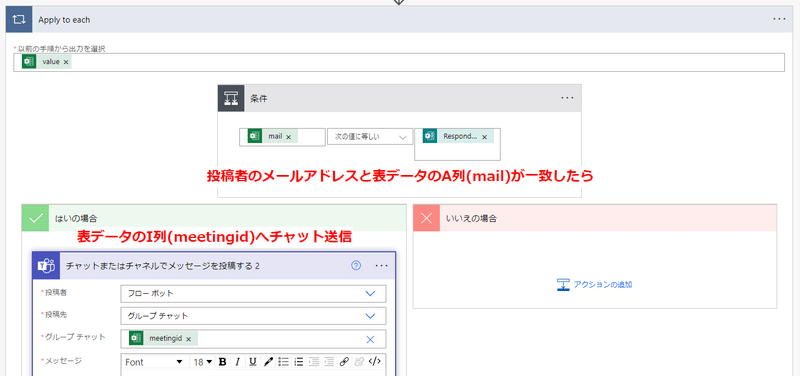Viewport: 800px width, 376px height.
Task: Open the 次の値に等しい operator dropdown
Action: tap(369, 137)
